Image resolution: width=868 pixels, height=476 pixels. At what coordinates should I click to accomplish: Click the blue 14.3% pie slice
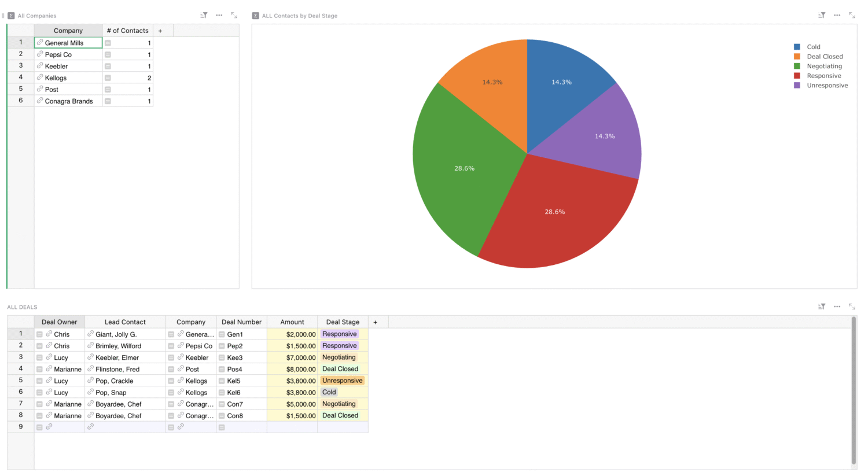coord(561,81)
